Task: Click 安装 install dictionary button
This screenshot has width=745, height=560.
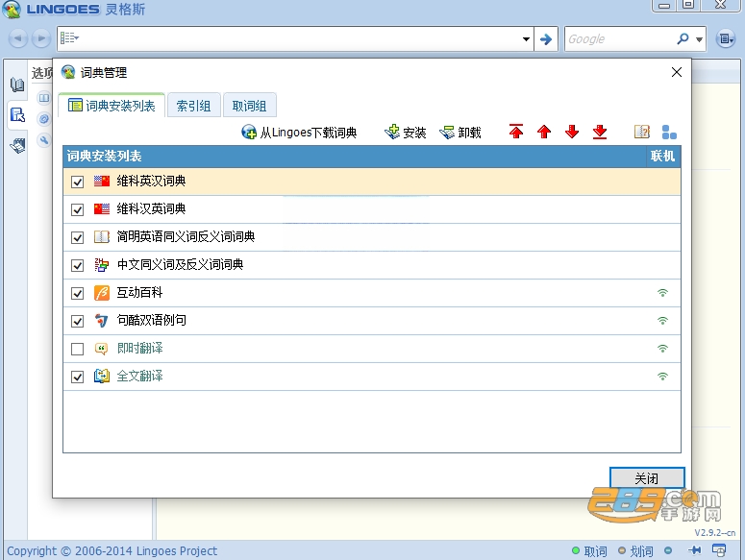Action: point(406,132)
